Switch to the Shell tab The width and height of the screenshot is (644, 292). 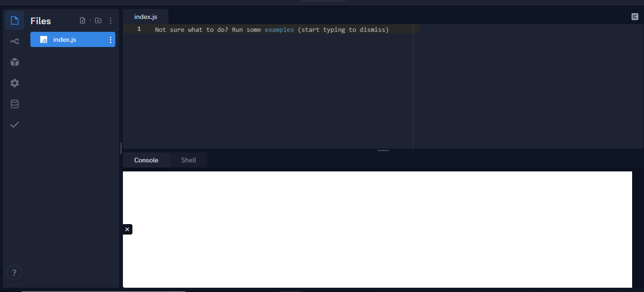(x=188, y=160)
